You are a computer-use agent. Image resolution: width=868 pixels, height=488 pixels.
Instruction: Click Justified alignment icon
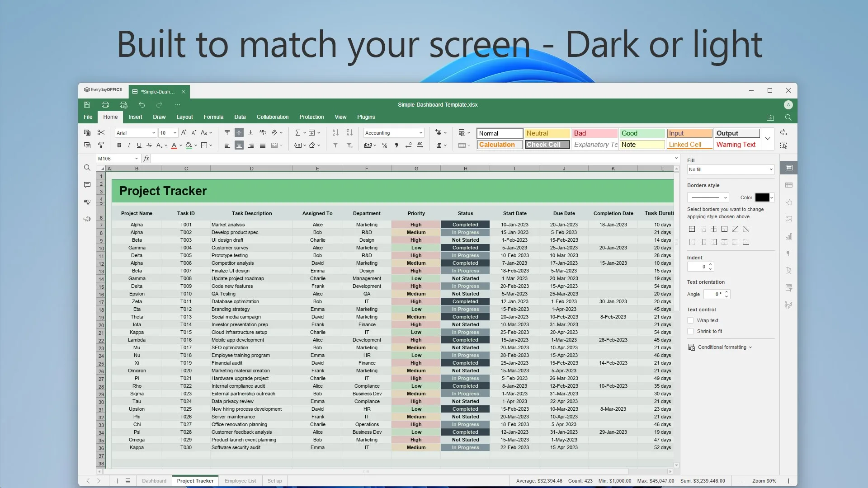tap(262, 145)
